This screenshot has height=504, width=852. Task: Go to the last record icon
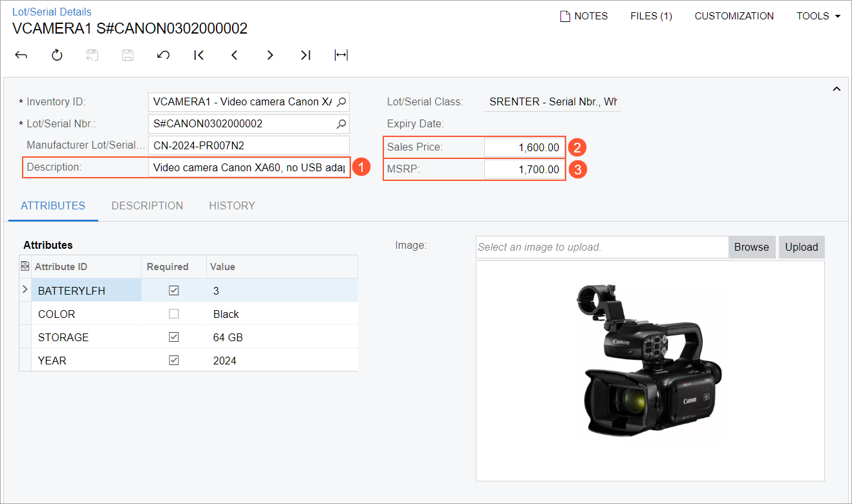(306, 56)
